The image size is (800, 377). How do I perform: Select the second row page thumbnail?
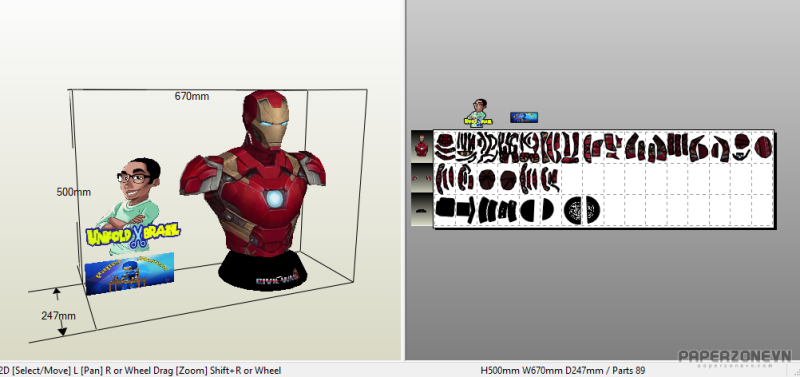click(x=421, y=178)
